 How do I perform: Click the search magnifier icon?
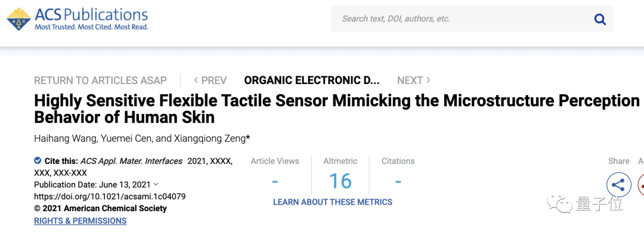tap(600, 19)
